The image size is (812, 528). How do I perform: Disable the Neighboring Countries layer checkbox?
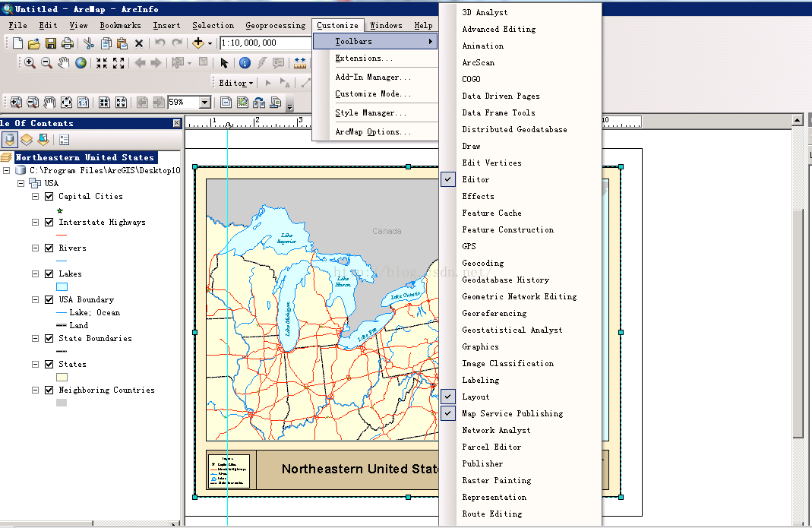click(49, 390)
